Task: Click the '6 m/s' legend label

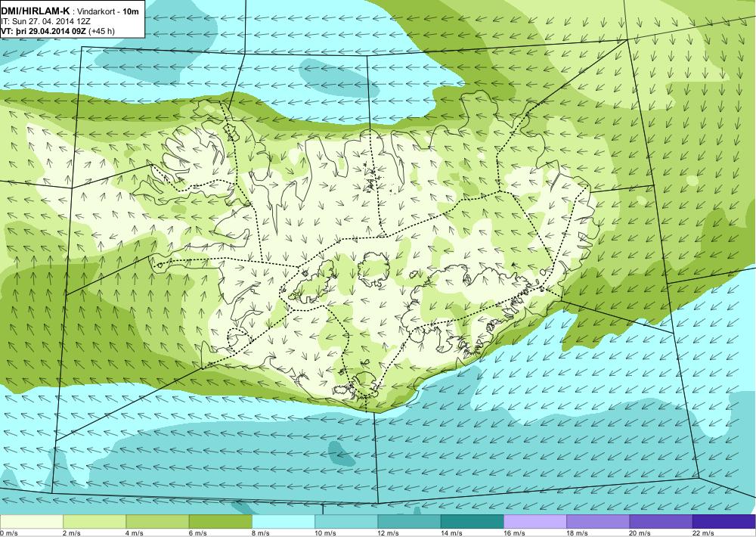Action: 198,533
